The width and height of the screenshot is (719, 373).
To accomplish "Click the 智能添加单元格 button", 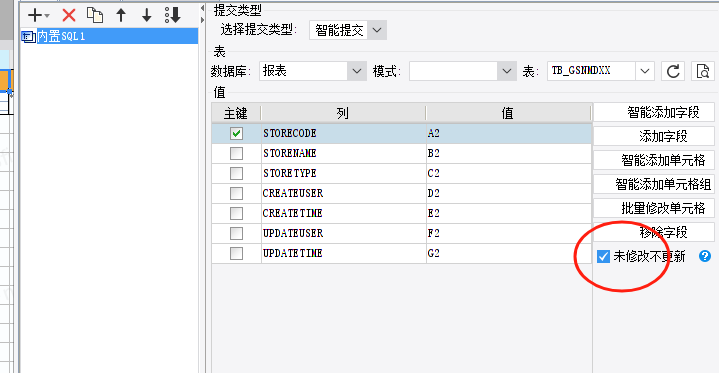I will pyautogui.click(x=654, y=160).
